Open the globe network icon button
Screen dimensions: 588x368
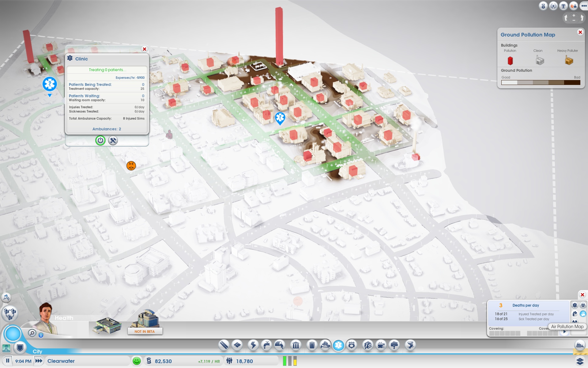553,6
